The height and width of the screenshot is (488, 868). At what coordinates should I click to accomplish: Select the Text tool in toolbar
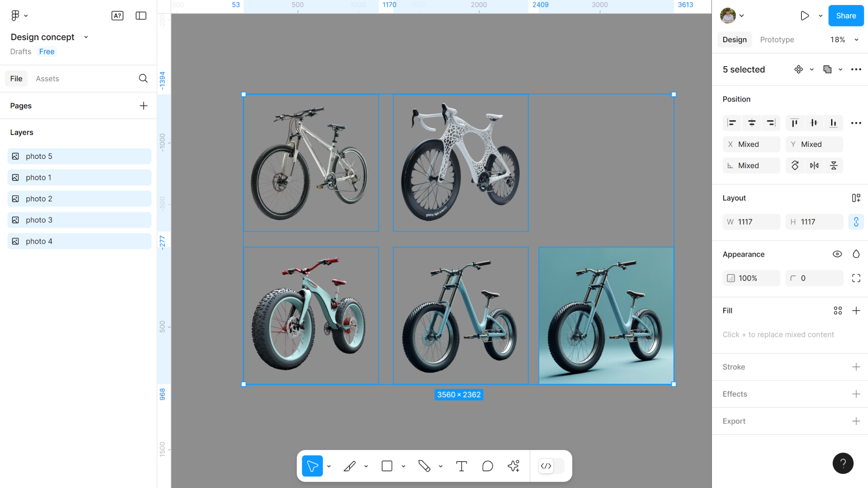(x=461, y=466)
